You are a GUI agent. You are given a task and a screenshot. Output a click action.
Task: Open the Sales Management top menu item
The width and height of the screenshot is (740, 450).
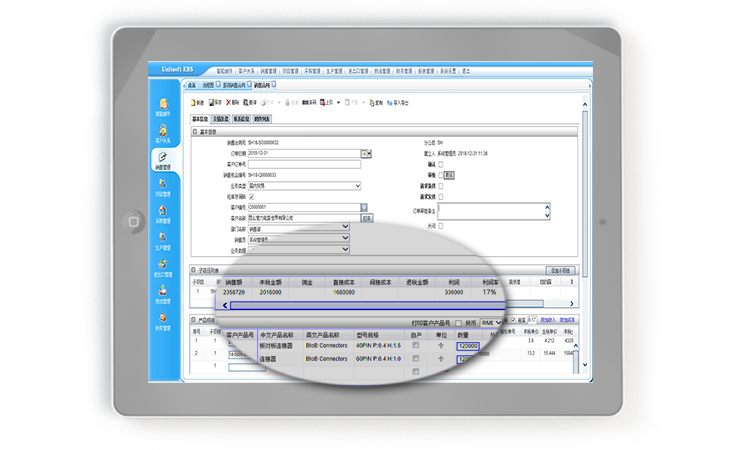(x=270, y=72)
